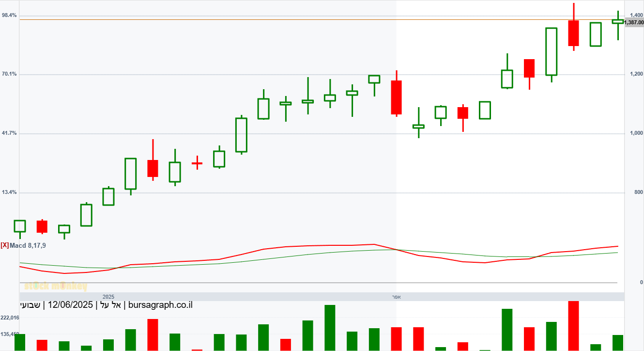Click the 70.1% percentage axis label
Screen dimensions: 644x351
9,74
